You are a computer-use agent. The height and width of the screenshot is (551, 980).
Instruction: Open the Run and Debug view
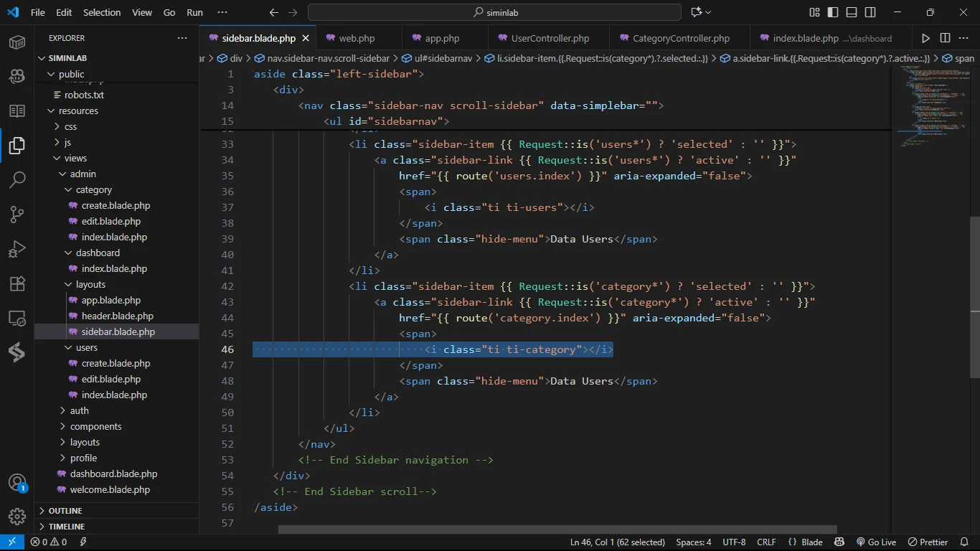coord(17,249)
